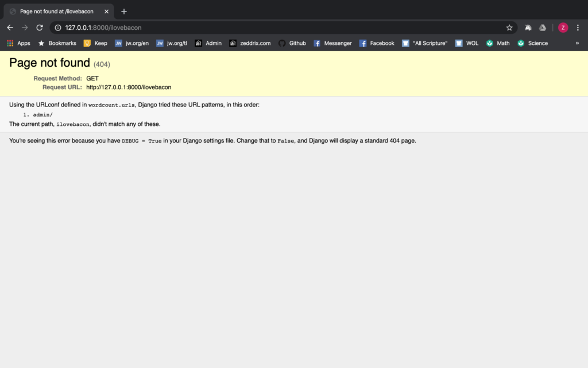
Task: Open the Apps shortcut in bookmarks bar
Action: [18, 43]
